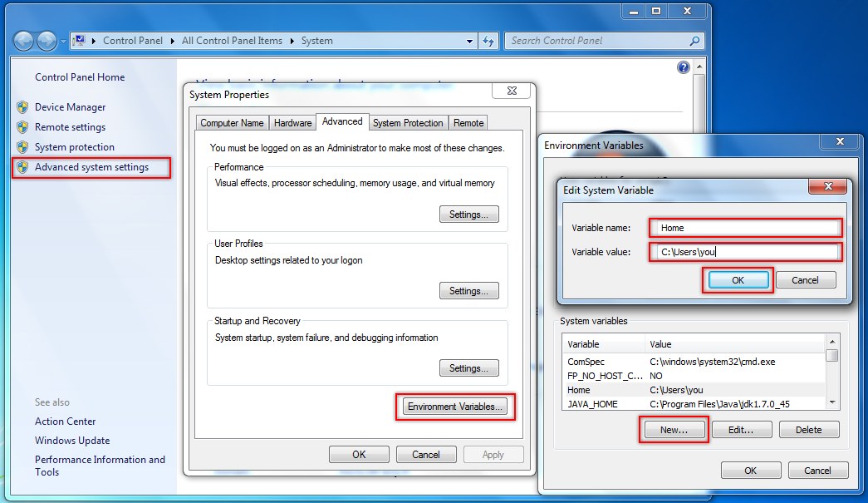Screen dimensions: 868x503
Task: Click the Forward navigation arrow button
Action: (47, 41)
